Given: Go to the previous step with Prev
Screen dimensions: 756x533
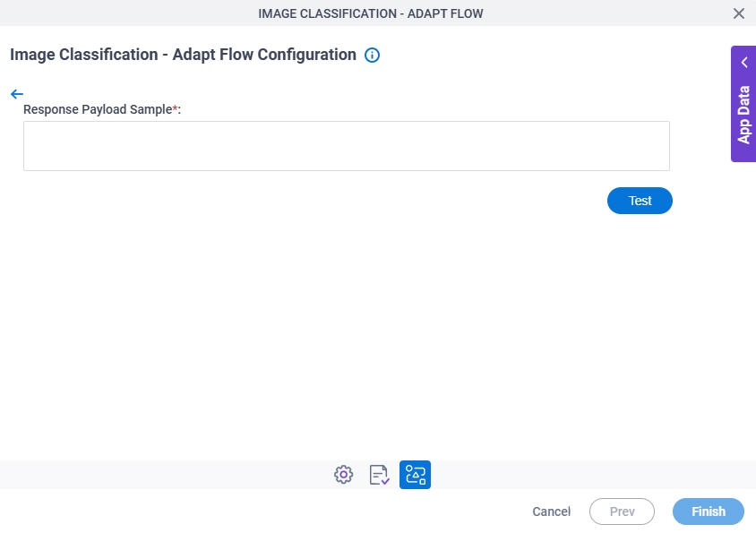Looking at the screenshot, I should [622, 512].
